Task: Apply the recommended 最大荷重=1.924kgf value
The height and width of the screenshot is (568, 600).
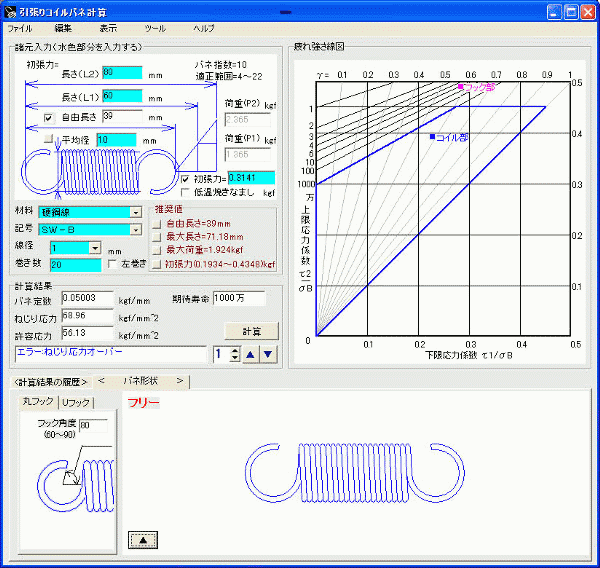Action: pos(156,252)
